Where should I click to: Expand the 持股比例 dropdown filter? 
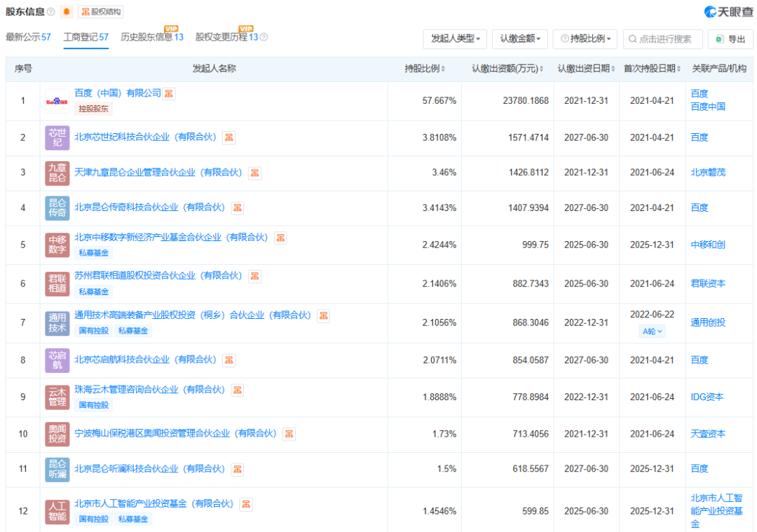pyautogui.click(x=585, y=39)
